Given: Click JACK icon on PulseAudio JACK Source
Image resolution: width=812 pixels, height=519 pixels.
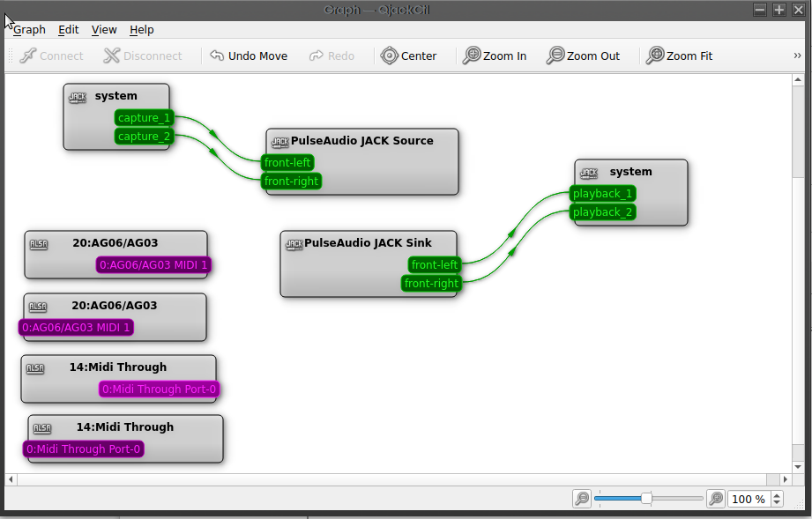Looking at the screenshot, I should point(280,142).
